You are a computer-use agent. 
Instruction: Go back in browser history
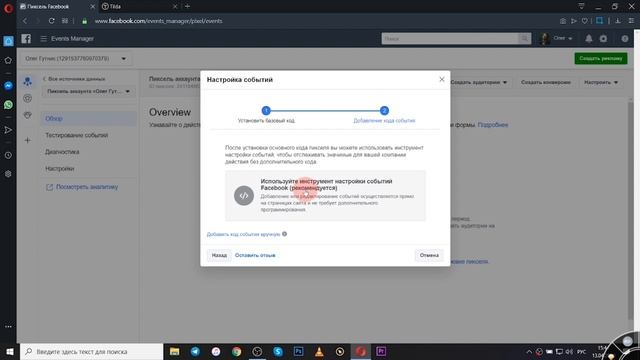[x=25, y=21]
